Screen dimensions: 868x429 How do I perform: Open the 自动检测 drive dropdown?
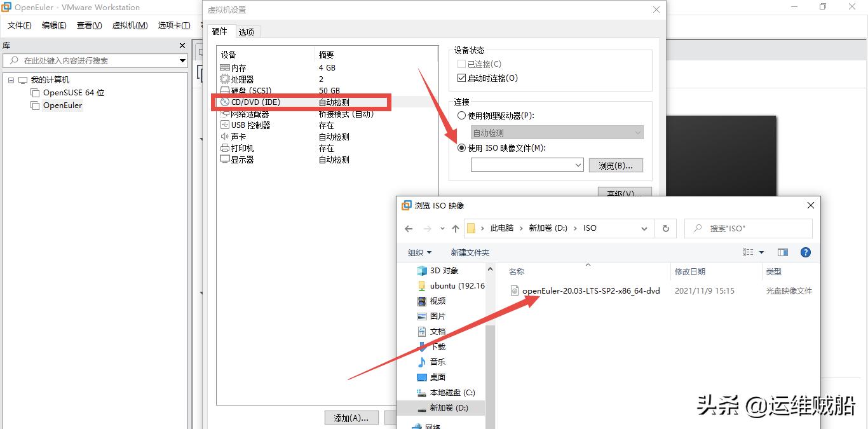point(637,132)
